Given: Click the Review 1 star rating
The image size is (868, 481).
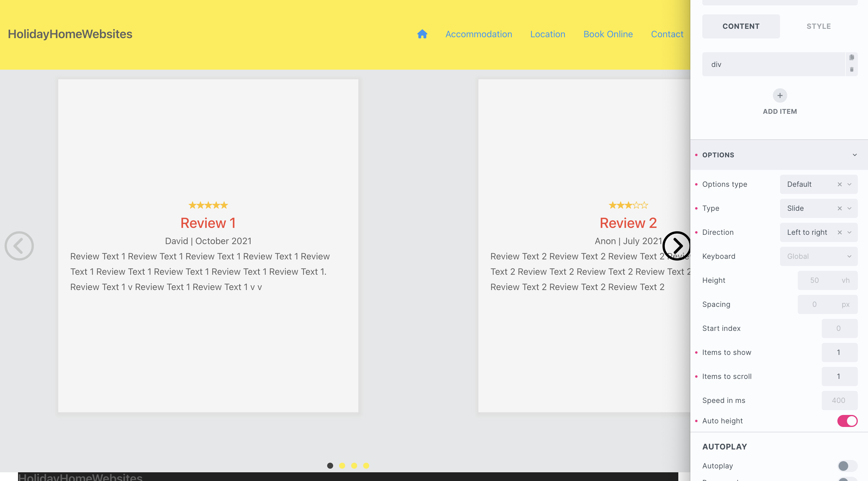Looking at the screenshot, I should [208, 205].
